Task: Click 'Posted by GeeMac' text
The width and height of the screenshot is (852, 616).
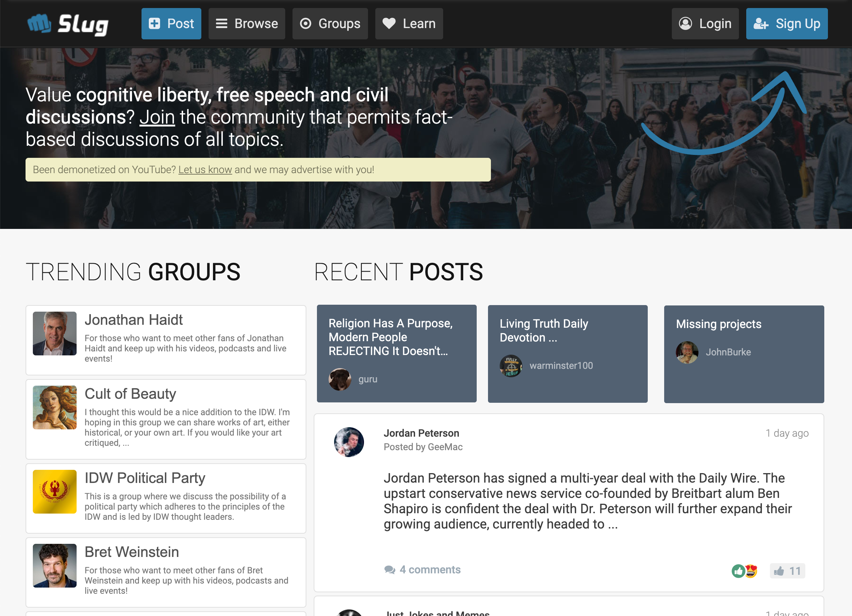Action: coord(423,447)
